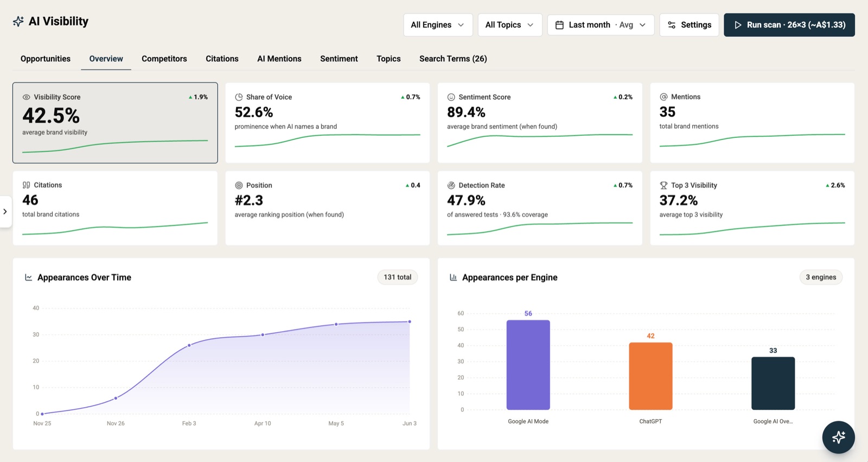Go to the Competitors tab
This screenshot has width=868, height=462.
tap(164, 59)
